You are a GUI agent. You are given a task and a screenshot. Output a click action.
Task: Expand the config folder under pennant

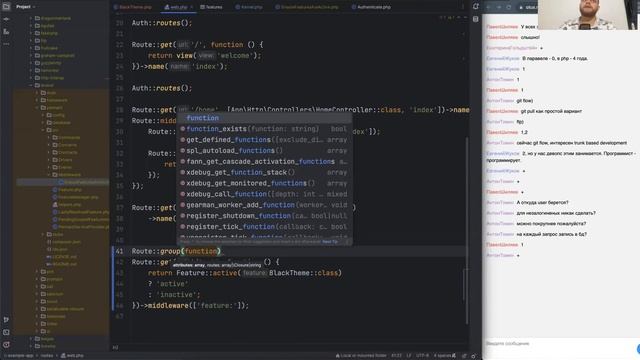coord(43,115)
